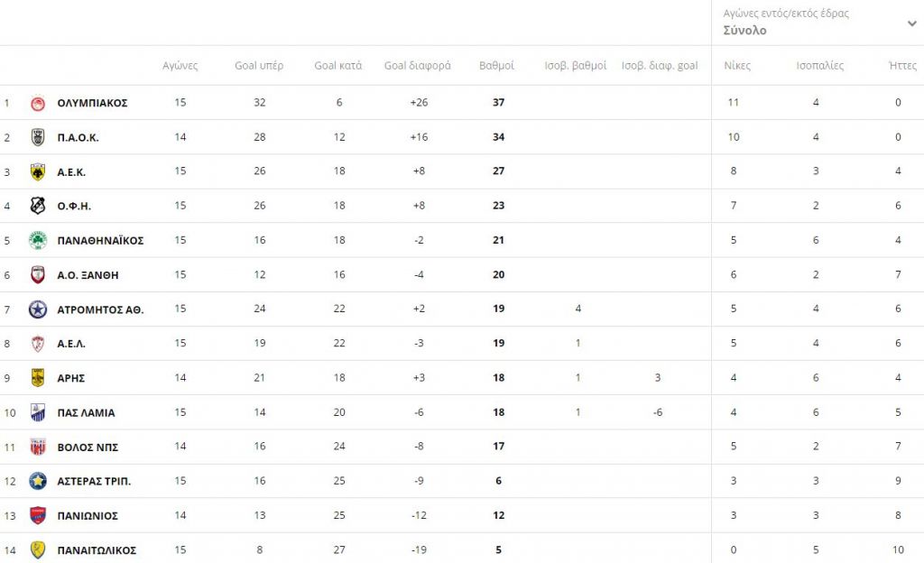Click the Ο.Φ.Η. club crest icon
The width and height of the screenshot is (924, 563).
[38, 206]
